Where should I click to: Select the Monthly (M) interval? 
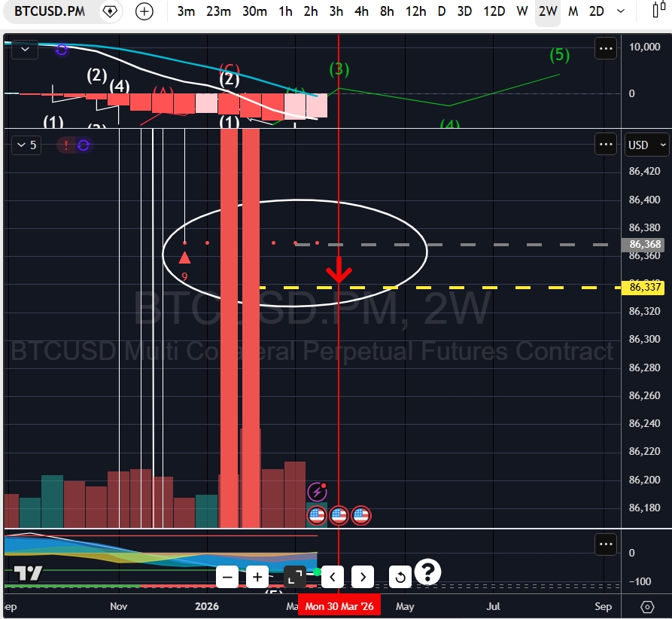[x=573, y=11]
